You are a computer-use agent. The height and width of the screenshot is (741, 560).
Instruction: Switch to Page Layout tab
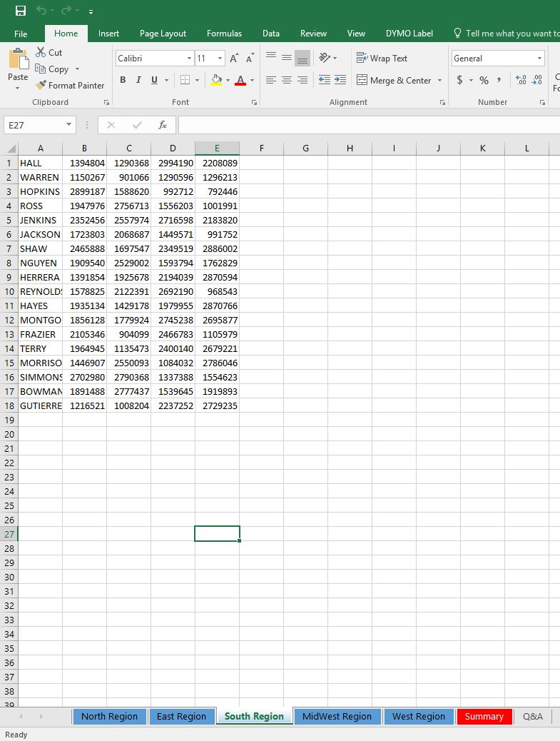pyautogui.click(x=163, y=34)
